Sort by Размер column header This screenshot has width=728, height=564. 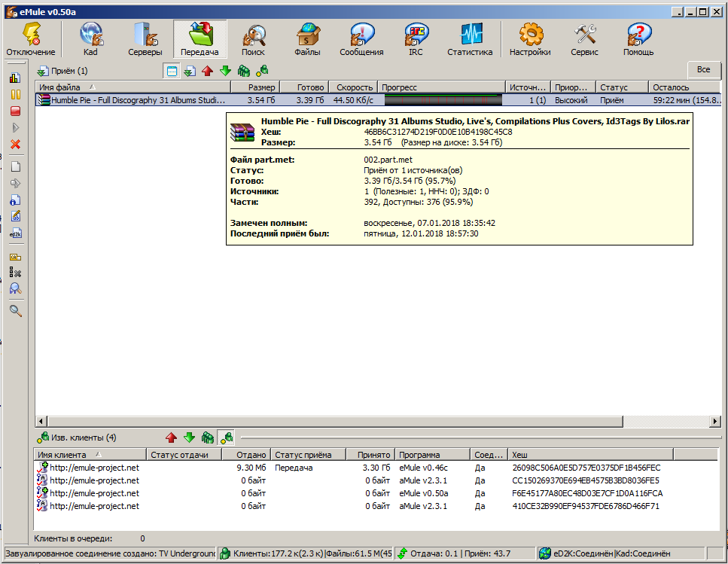[x=256, y=87]
